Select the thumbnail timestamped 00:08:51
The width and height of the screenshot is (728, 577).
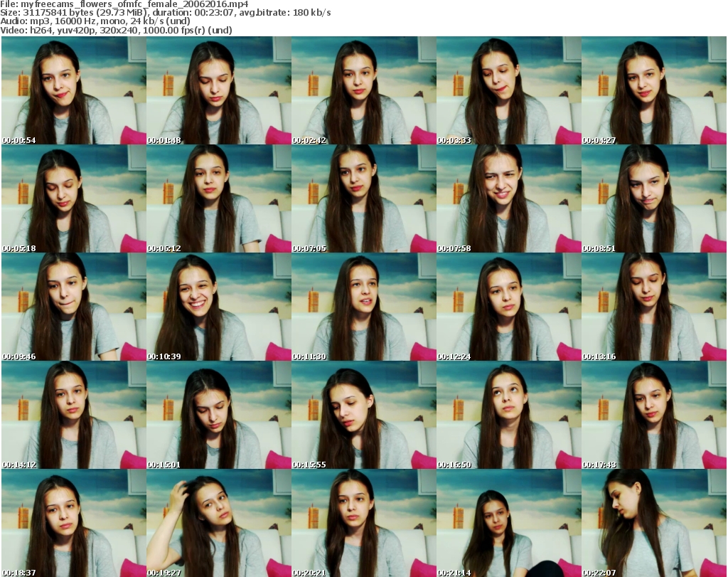click(x=654, y=198)
